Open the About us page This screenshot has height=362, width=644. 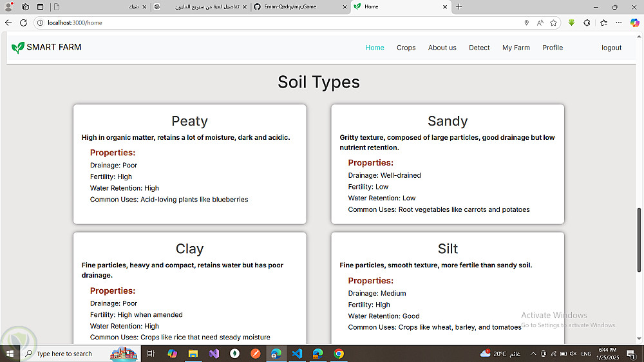coord(442,48)
